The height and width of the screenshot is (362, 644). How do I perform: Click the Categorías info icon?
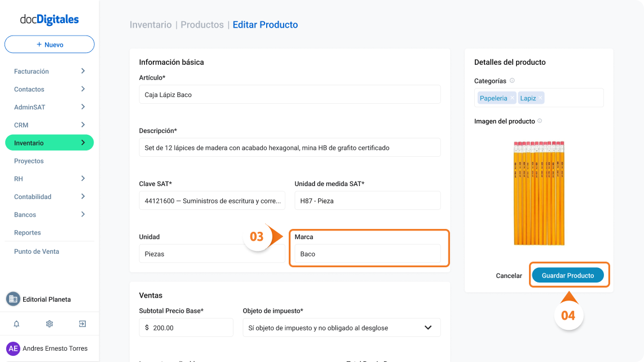click(x=512, y=81)
